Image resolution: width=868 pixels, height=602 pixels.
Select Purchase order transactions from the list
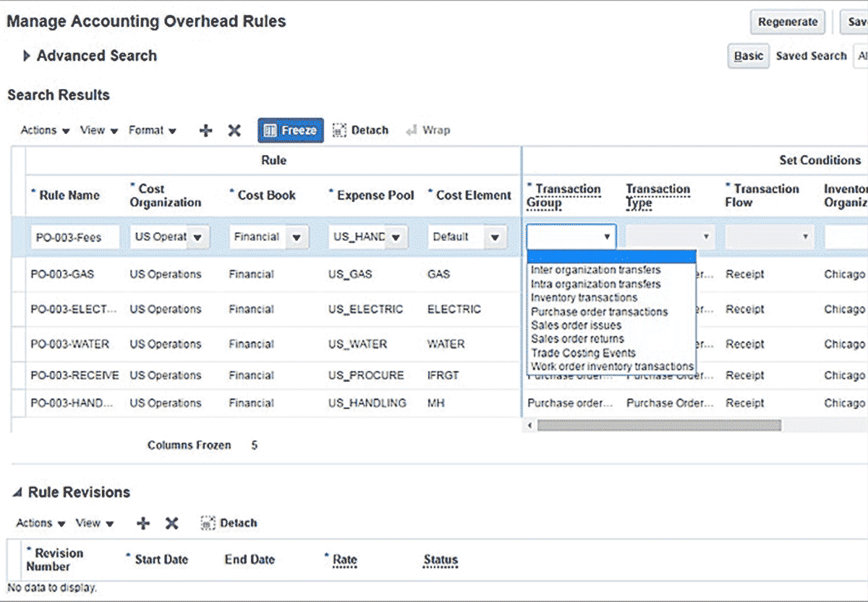[599, 312]
